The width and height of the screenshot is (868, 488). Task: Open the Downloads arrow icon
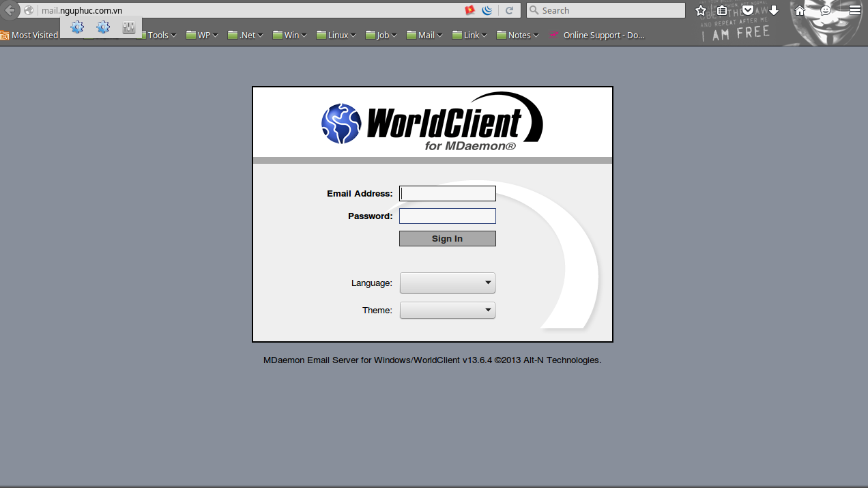pos(774,10)
